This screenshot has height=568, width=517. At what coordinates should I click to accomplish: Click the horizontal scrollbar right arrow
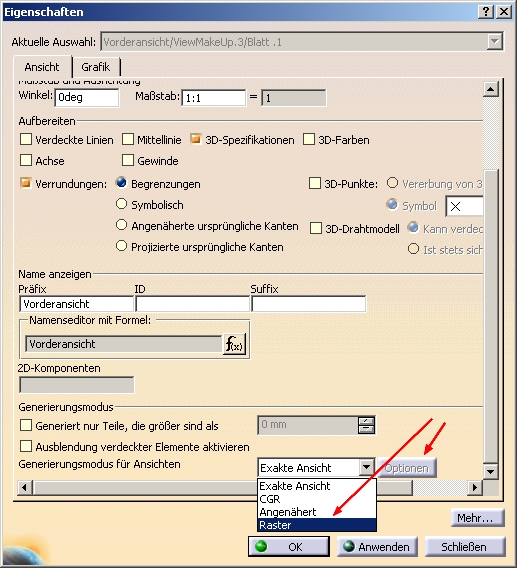(475, 488)
